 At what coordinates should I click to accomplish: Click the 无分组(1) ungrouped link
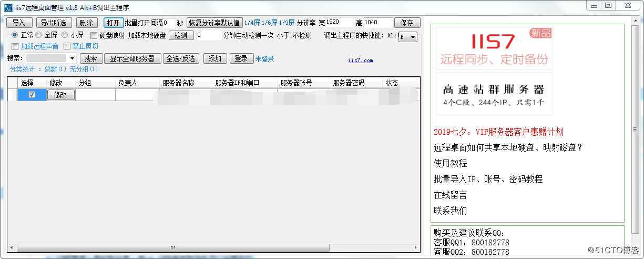pos(84,69)
